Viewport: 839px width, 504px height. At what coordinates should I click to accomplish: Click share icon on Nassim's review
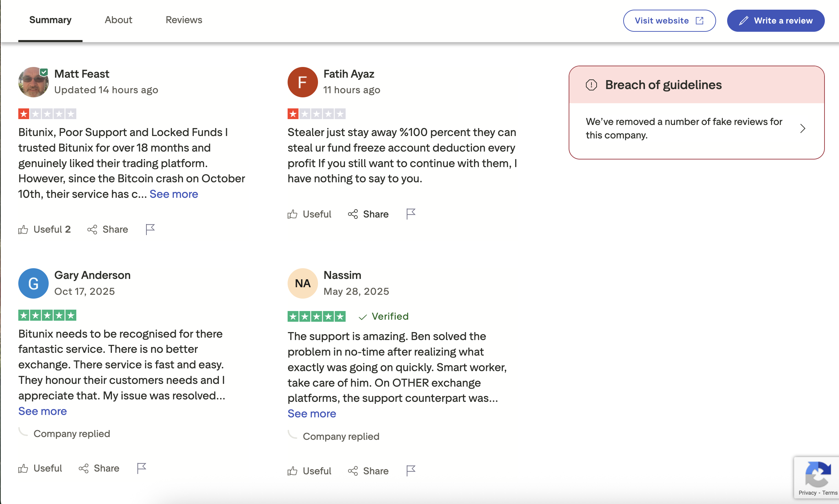(353, 471)
